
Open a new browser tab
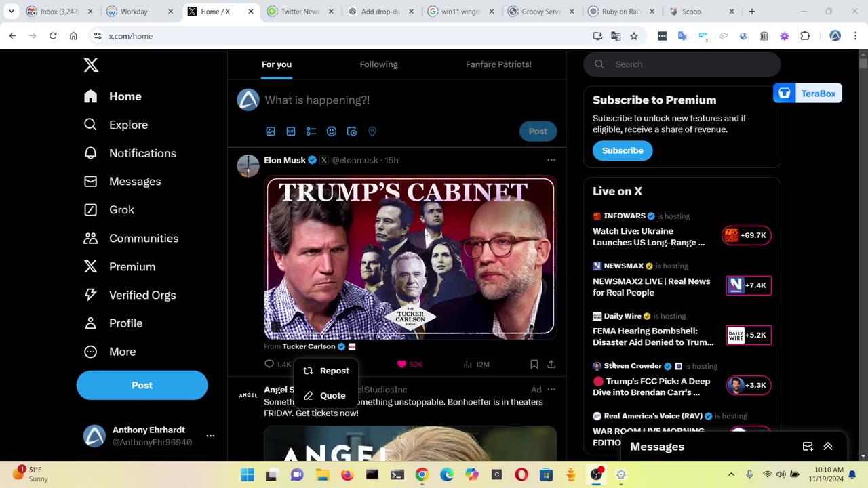pos(751,12)
